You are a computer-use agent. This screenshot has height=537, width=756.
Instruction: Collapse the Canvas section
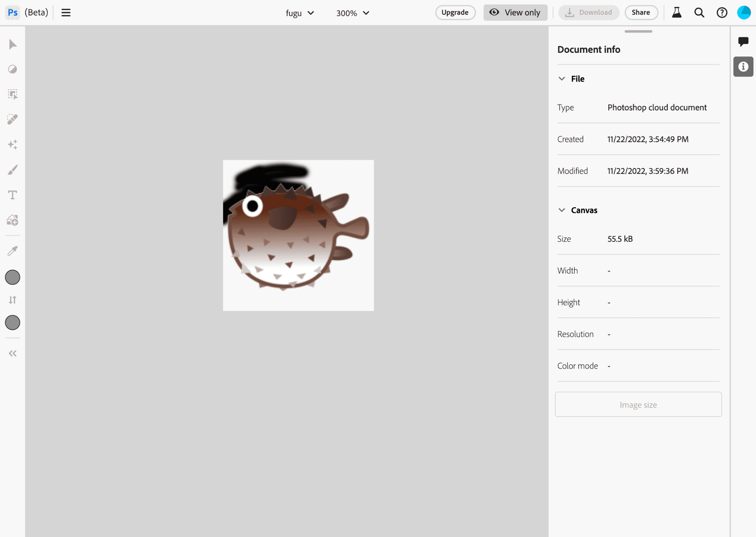(562, 210)
